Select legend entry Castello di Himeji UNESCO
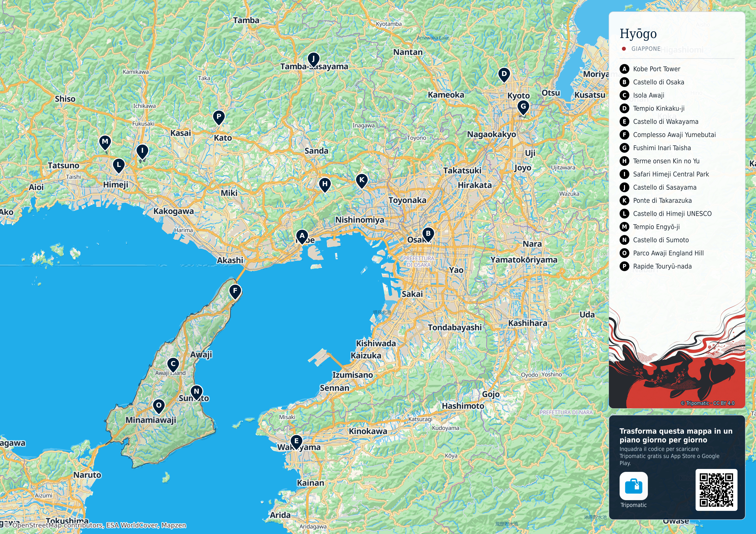 tap(666, 214)
